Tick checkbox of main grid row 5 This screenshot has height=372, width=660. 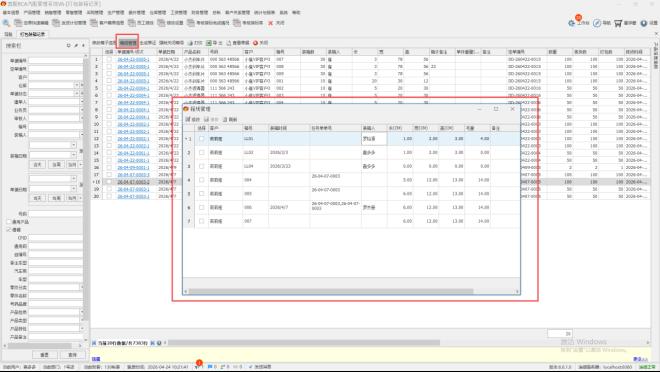[x=109, y=88]
